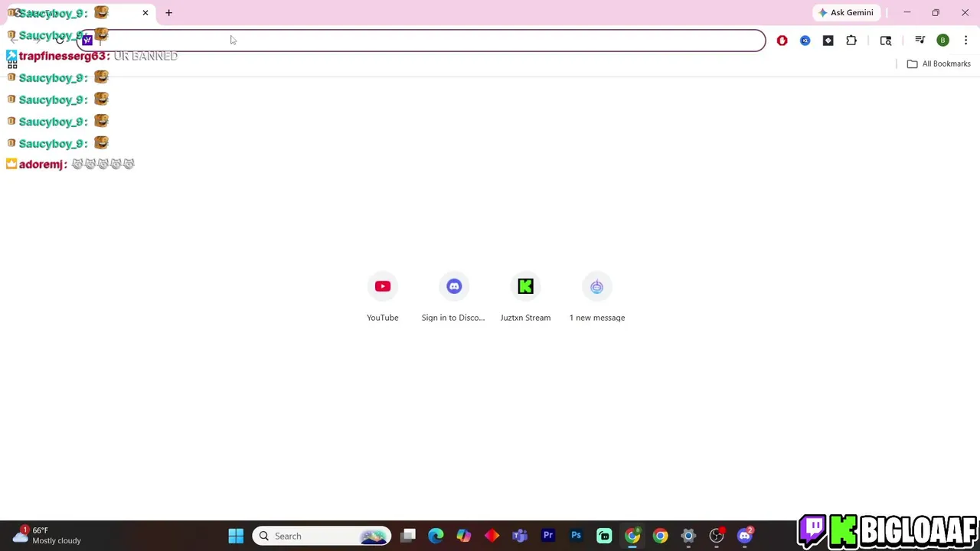Open the green B profile avatar

pos(942,41)
